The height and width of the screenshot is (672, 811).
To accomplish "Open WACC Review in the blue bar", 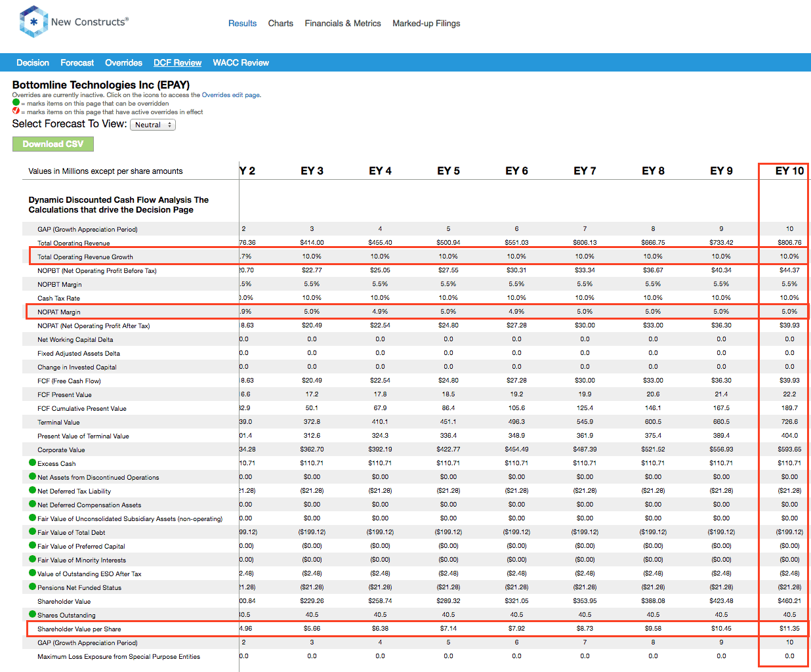I will tap(241, 63).
